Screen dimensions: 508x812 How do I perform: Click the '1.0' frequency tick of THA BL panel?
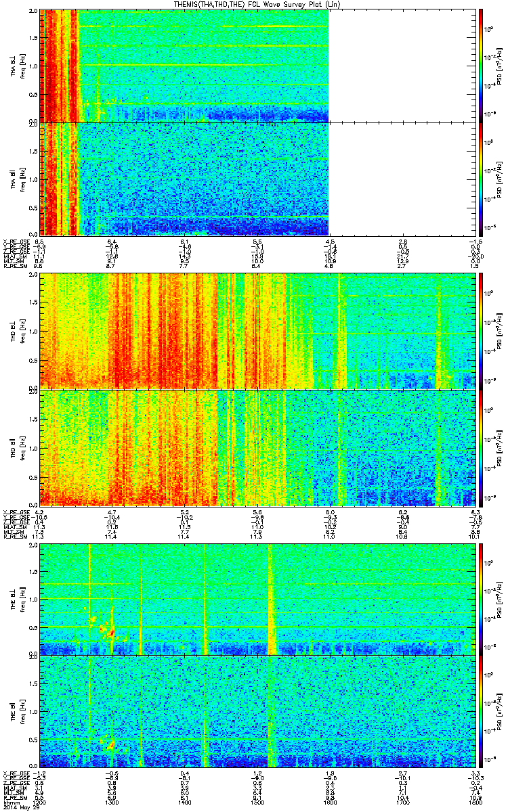pos(33,66)
